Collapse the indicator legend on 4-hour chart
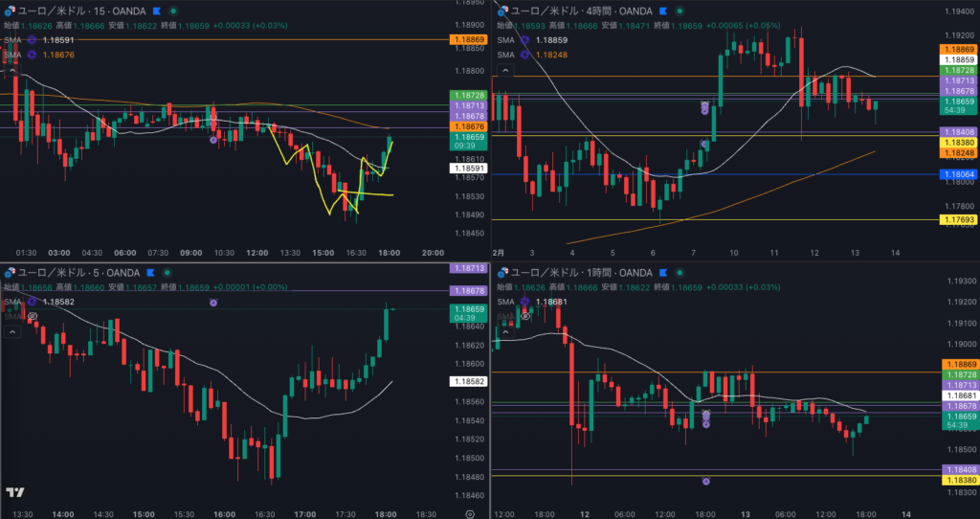The height and width of the screenshot is (519, 980). point(506,70)
